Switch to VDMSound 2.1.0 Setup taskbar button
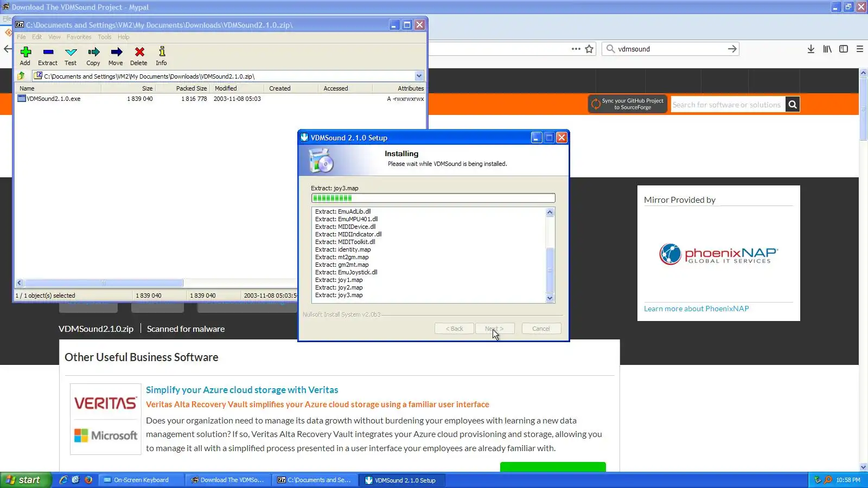This screenshot has height=488, width=868. (401, 480)
